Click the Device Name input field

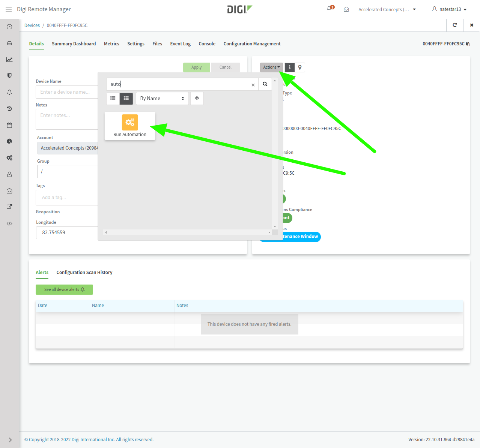67,92
